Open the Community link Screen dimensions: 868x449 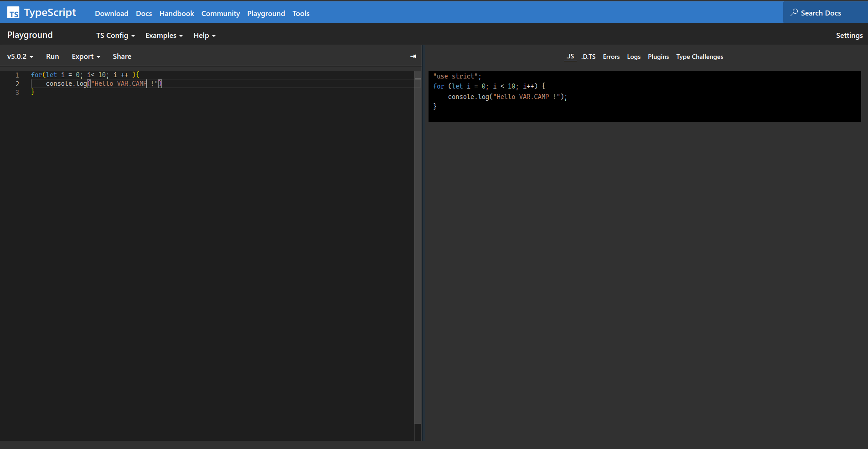(x=221, y=13)
